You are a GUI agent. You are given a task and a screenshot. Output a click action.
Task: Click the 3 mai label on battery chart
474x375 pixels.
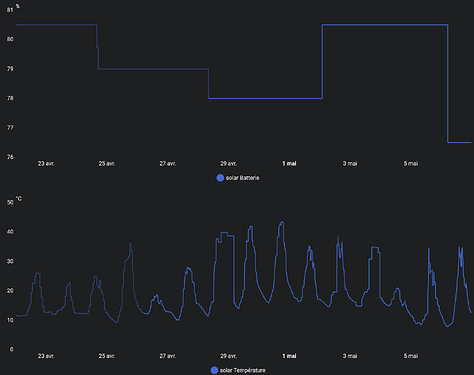click(x=350, y=164)
